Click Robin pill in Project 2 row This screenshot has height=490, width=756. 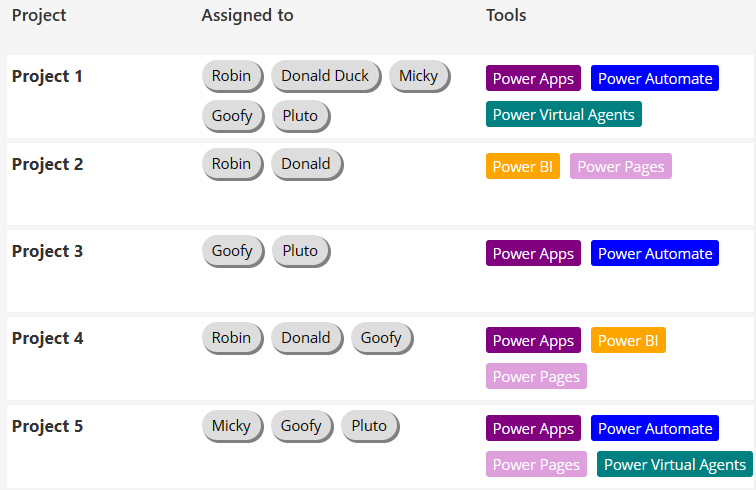point(232,164)
